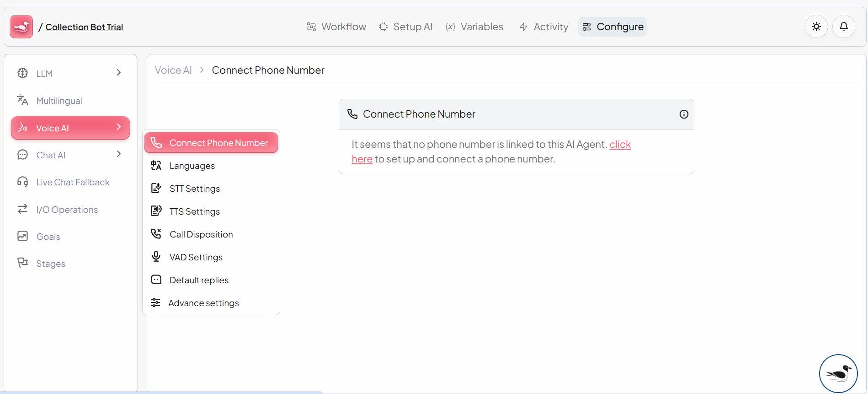Screen dimensions: 868x394
Task: Switch to the Activity tab
Action: 544,27
